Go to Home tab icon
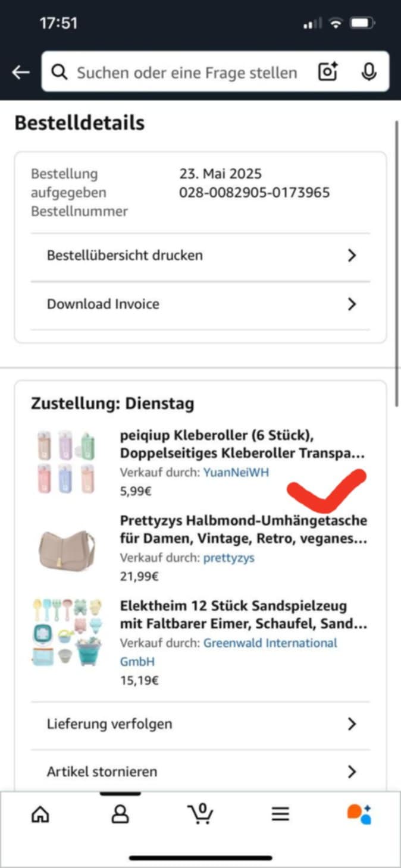 pyautogui.click(x=40, y=814)
